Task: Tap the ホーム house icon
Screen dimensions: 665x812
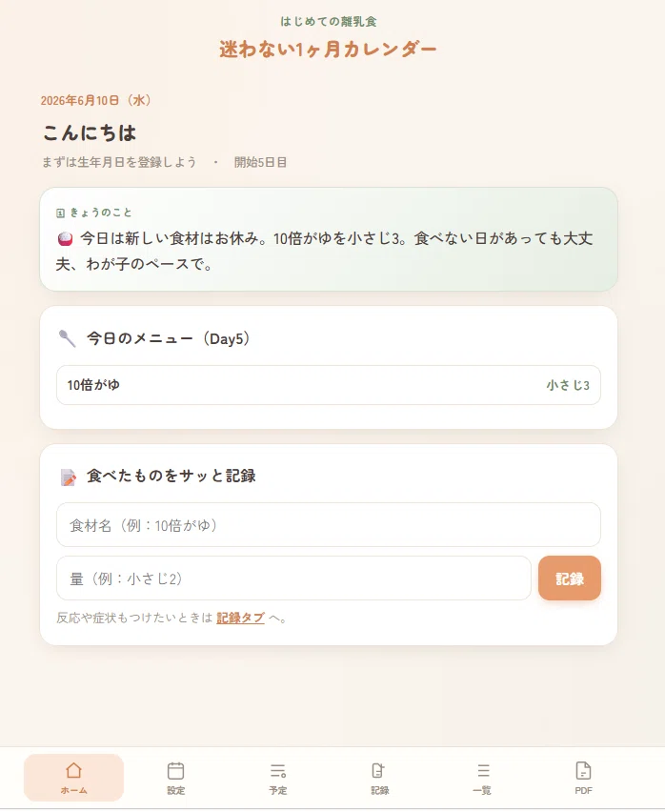Action: click(73, 770)
